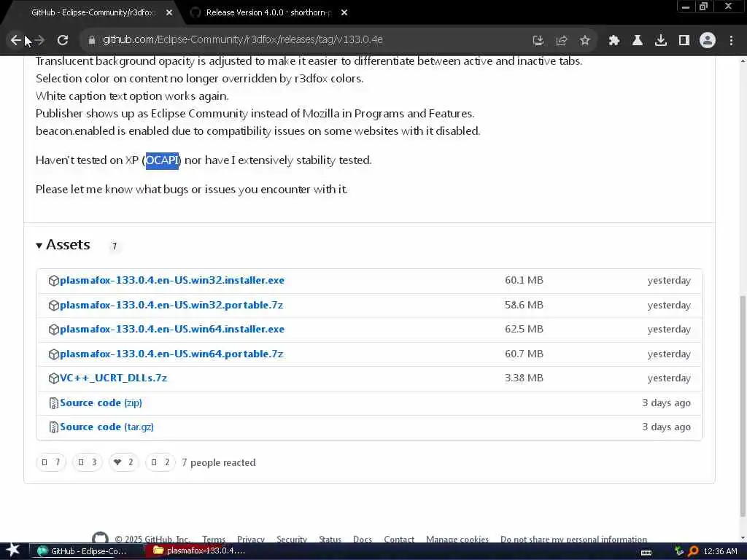Image resolution: width=747 pixels, height=560 pixels.
Task: Click the GitHub logo in footer
Action: pos(100,538)
